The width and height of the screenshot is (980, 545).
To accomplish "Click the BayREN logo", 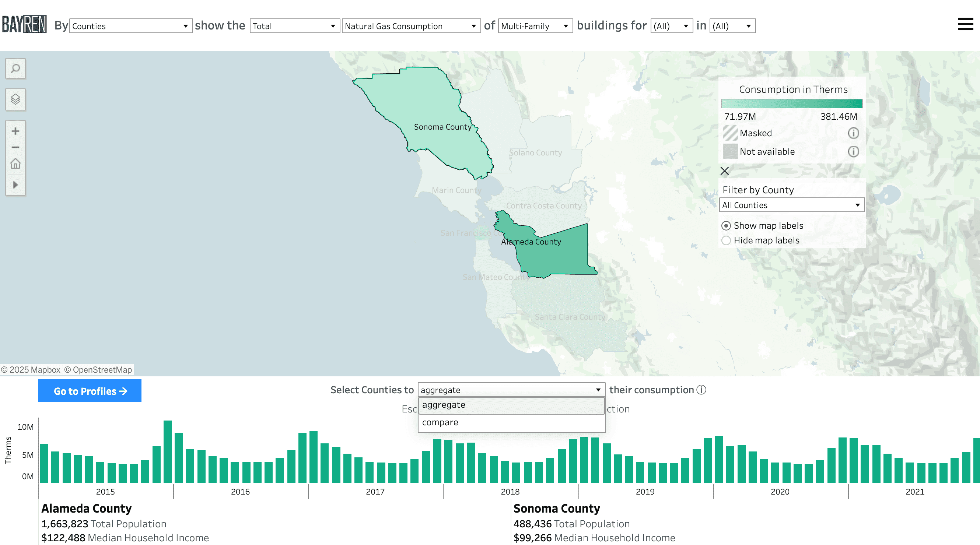I will [x=24, y=24].
